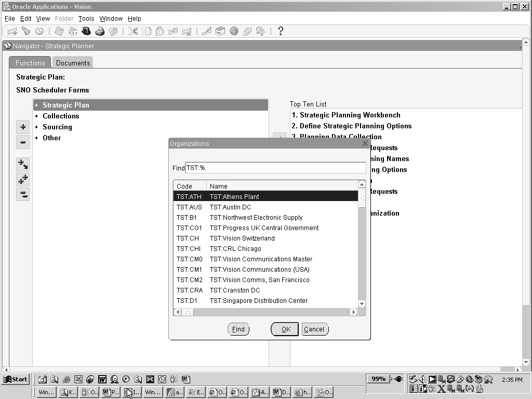The height and width of the screenshot is (399, 532).
Task: Click the Find text field containing TST:%
Action: click(275, 168)
